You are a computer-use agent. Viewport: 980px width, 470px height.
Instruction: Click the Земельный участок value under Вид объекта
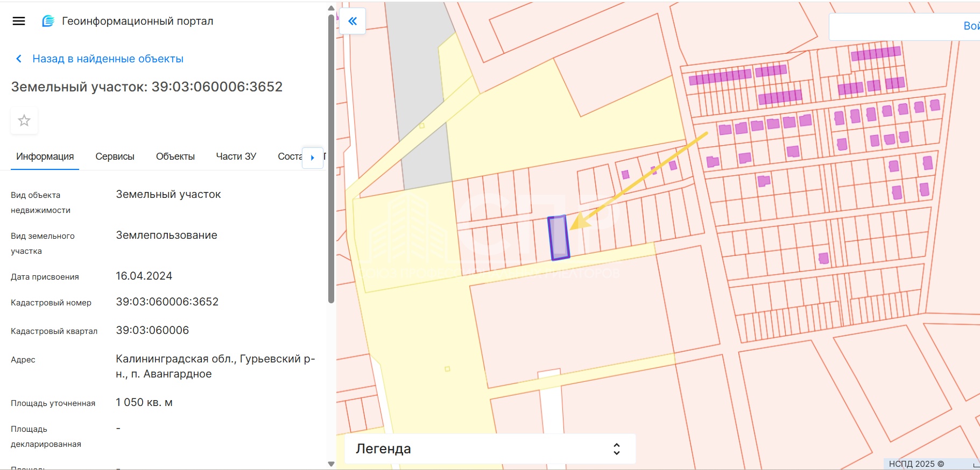168,194
